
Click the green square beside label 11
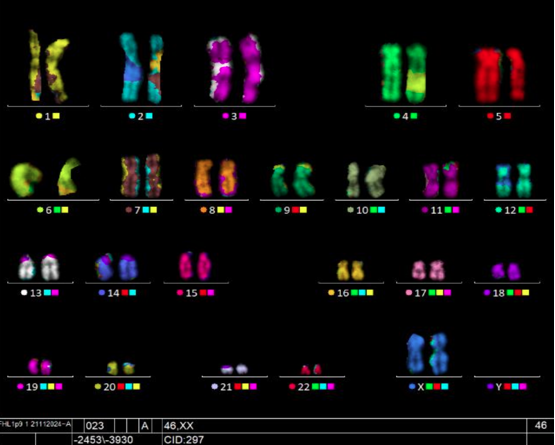448,210
